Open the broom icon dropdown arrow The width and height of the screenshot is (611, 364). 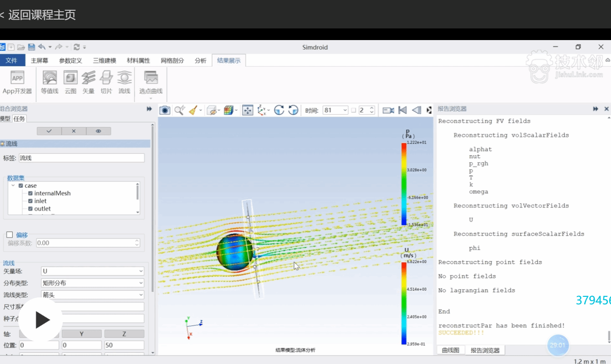coord(201,110)
